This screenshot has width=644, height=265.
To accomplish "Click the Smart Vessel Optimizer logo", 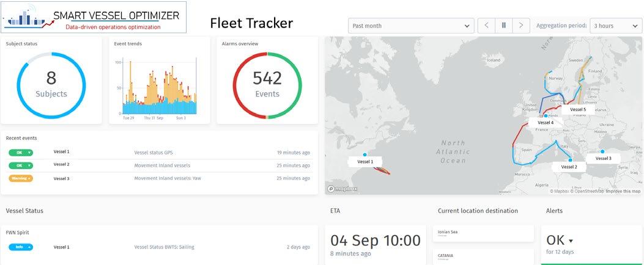I will point(94,18).
